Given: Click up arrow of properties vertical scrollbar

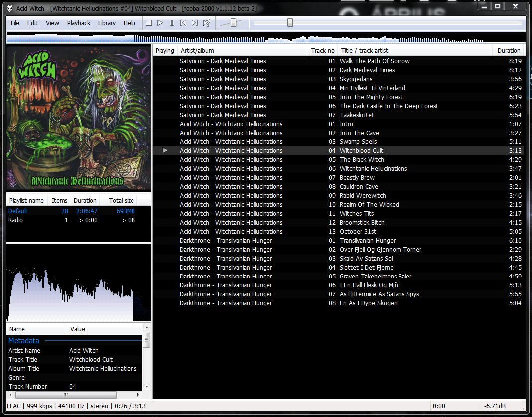Looking at the screenshot, I should (x=147, y=327).
